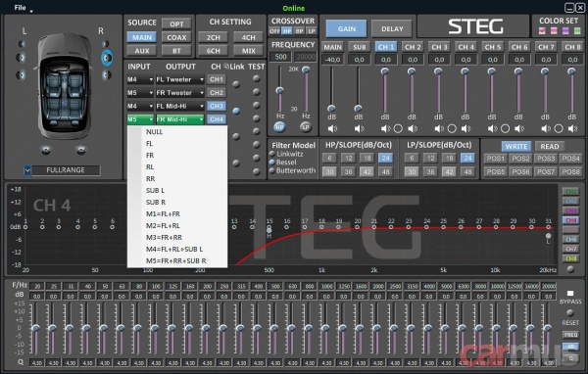Select the Linkwitz filter model
Image resolution: width=588 pixels, height=374 pixels.
272,154
